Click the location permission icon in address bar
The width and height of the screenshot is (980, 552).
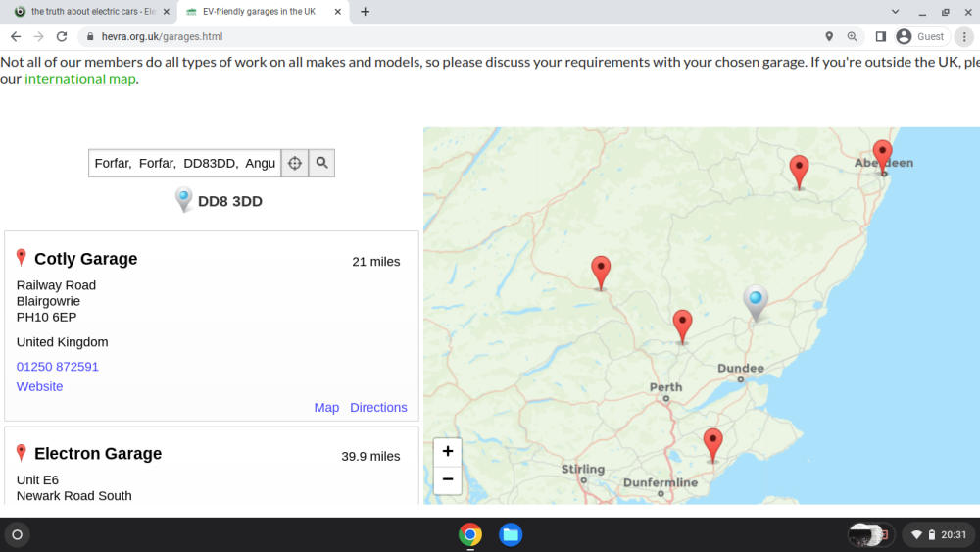tap(829, 37)
